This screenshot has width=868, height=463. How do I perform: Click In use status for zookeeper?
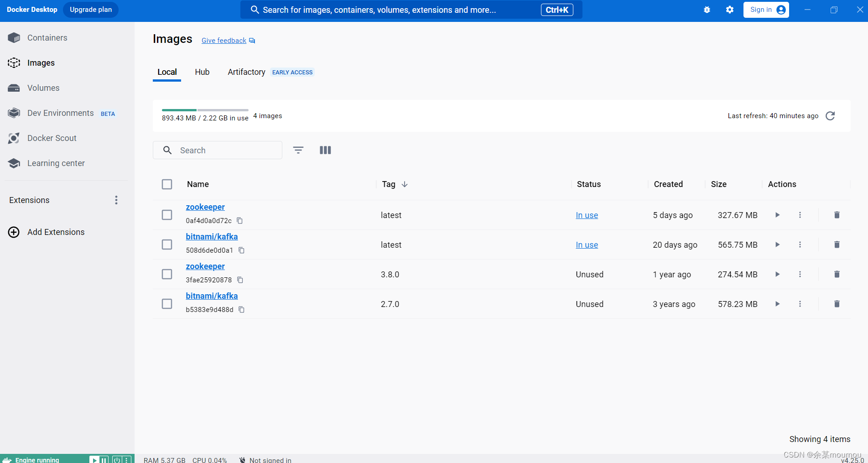pos(587,215)
